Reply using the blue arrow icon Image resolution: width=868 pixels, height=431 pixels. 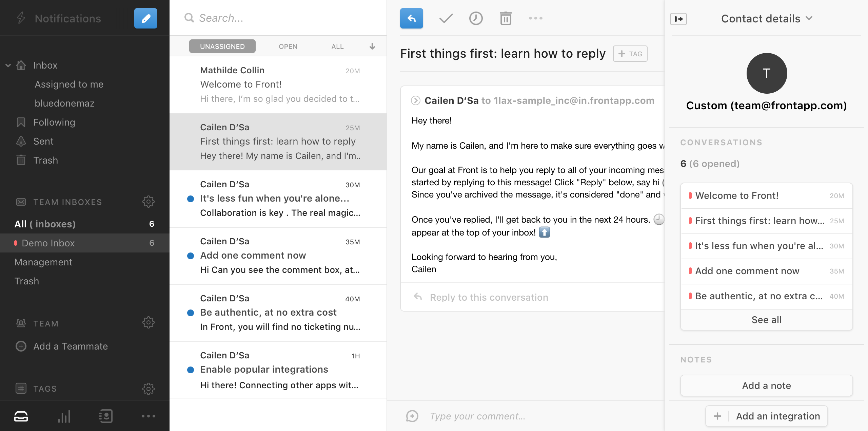[x=411, y=18]
